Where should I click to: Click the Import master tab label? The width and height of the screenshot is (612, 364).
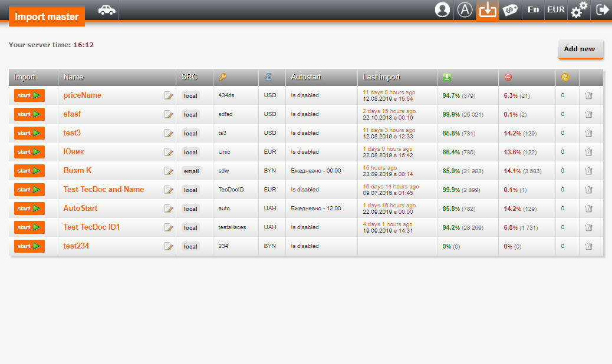pos(47,16)
